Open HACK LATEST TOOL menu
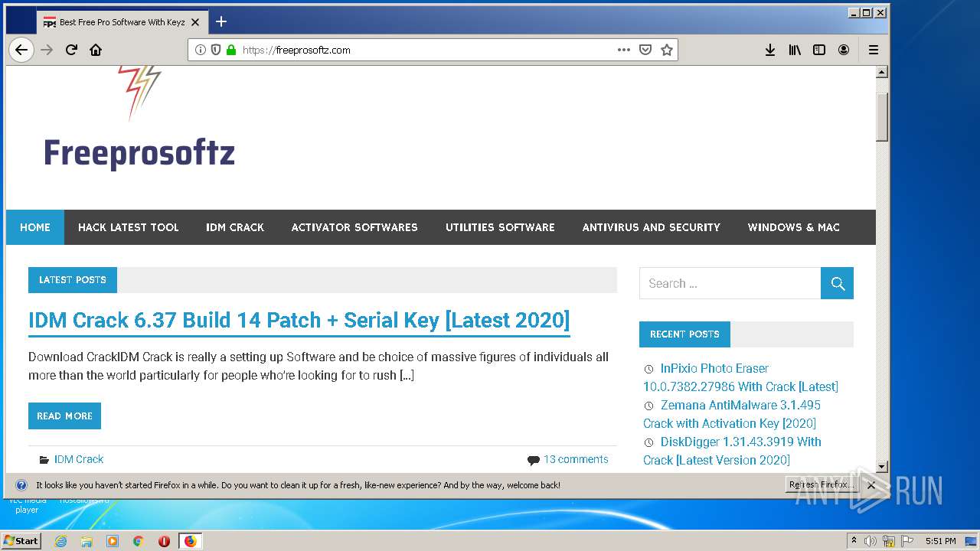The width and height of the screenshot is (980, 551). pyautogui.click(x=128, y=227)
